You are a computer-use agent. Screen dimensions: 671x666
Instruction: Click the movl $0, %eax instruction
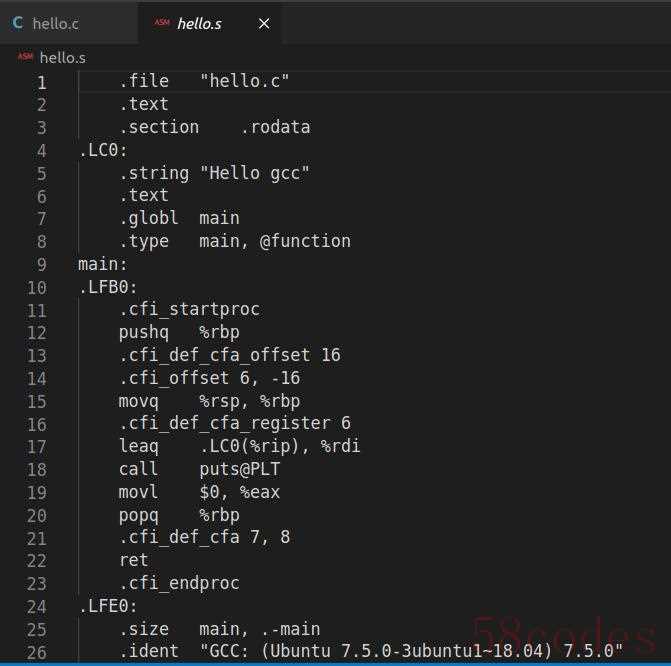click(x=199, y=492)
